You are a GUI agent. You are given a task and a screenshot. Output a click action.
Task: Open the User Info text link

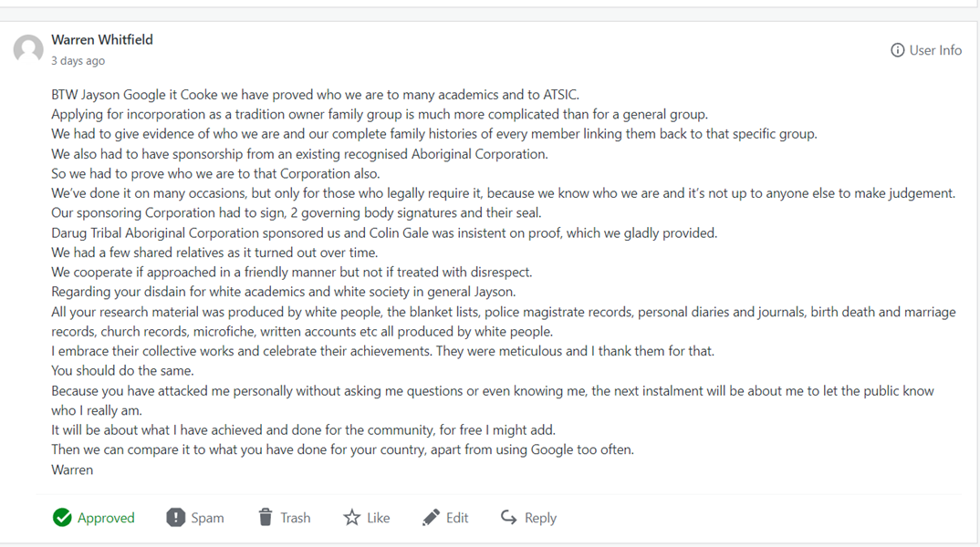pos(935,50)
